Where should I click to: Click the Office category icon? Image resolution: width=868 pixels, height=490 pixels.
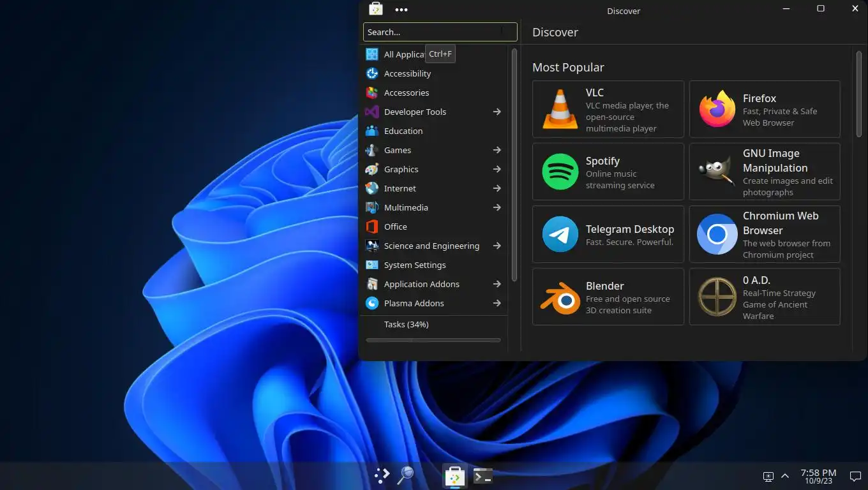[372, 226]
